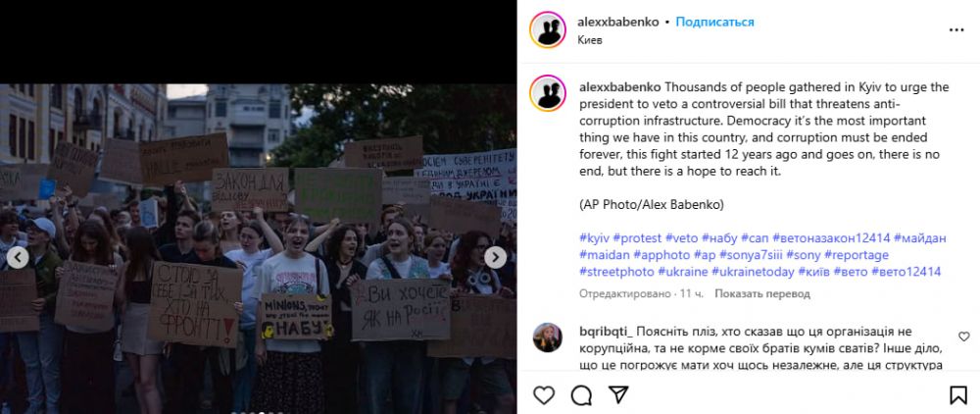Image resolution: width=980 pixels, height=414 pixels.
Task: Open the Киев location link
Action: pos(590,40)
